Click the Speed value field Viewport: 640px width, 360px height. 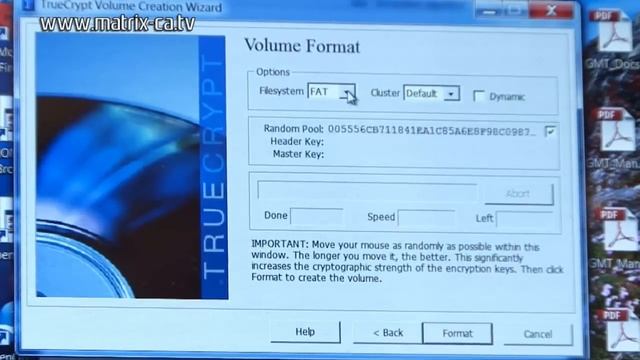(x=426, y=218)
